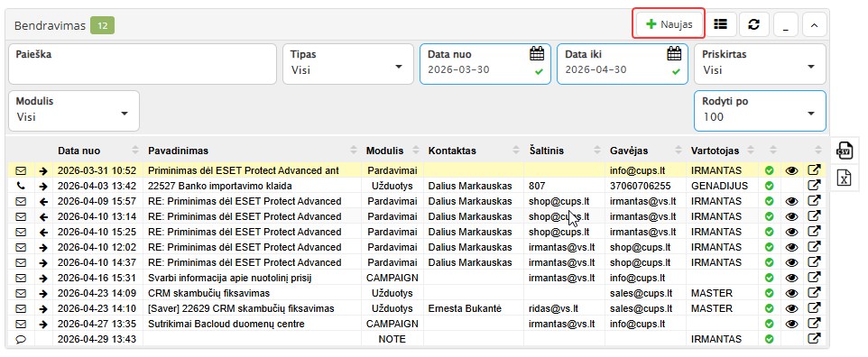Open external link for 2026-04-16 15:31 row
This screenshot has width=868, height=357.
click(x=814, y=278)
